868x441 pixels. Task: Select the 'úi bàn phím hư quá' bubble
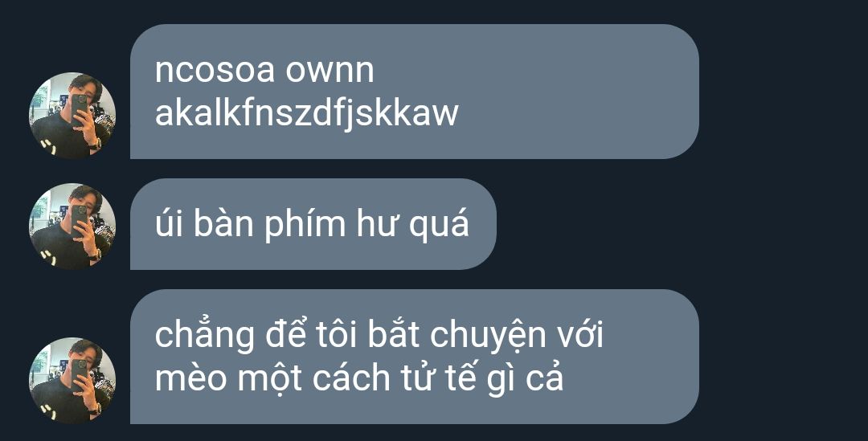click(x=313, y=224)
